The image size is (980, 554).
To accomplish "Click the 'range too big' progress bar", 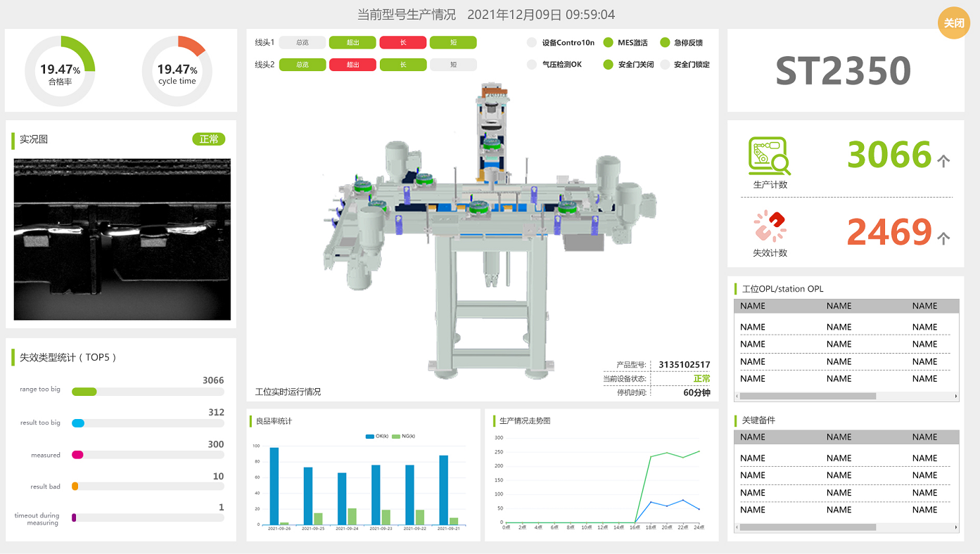I will (x=148, y=392).
